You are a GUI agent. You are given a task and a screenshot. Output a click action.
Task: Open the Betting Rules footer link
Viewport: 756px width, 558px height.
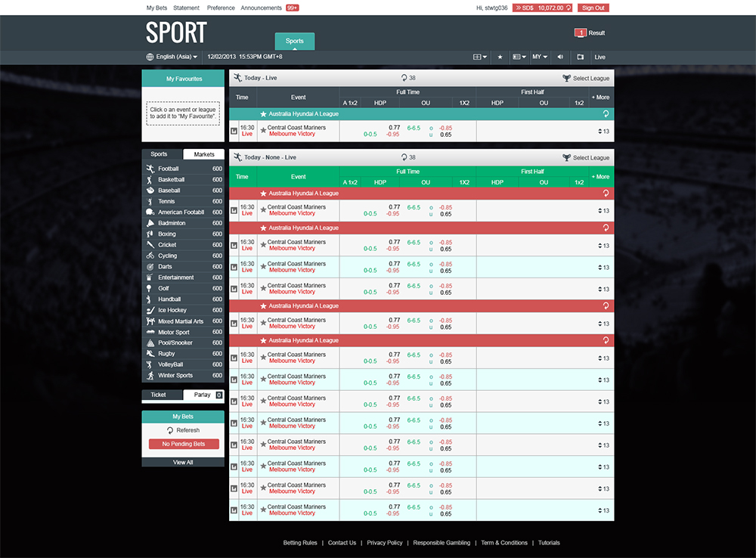pos(300,543)
